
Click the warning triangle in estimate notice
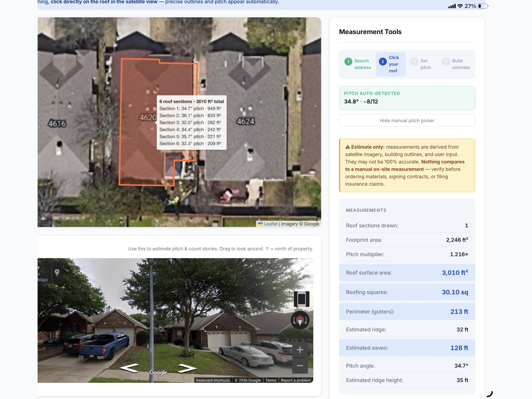point(348,147)
